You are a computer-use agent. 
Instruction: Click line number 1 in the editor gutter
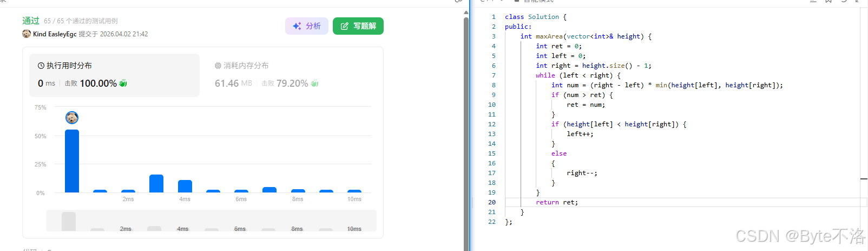(494, 17)
